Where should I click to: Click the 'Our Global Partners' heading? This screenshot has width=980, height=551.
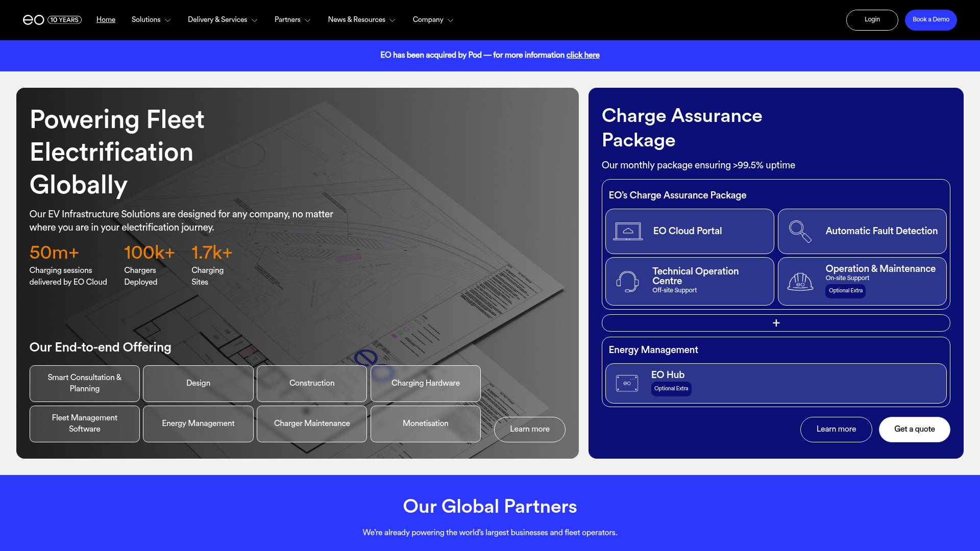tap(490, 507)
